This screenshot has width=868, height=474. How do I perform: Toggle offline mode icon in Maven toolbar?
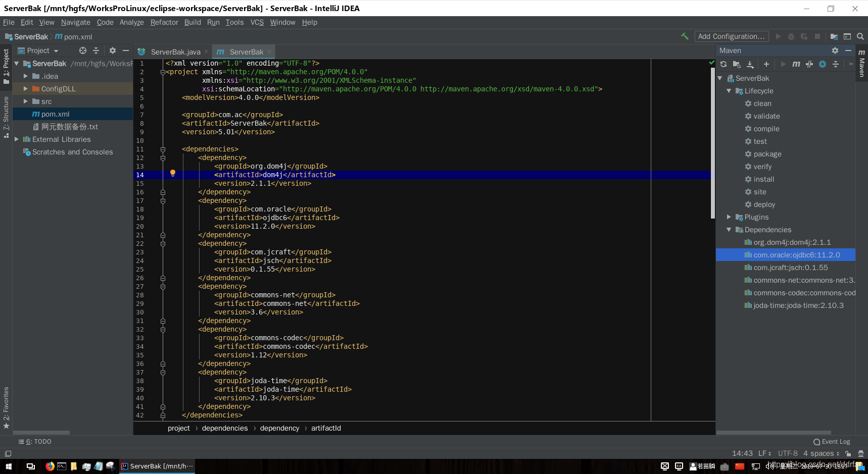click(809, 64)
